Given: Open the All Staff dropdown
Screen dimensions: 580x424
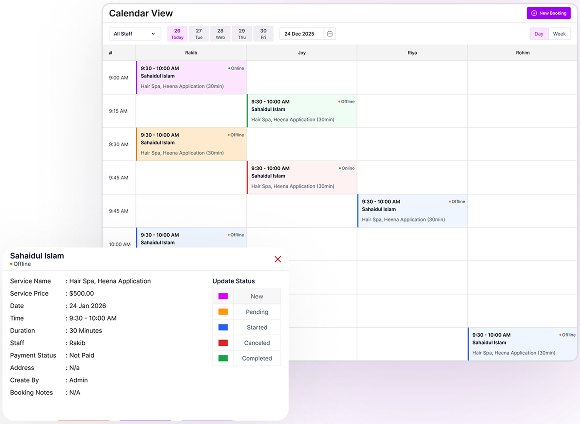Looking at the screenshot, I should coord(135,34).
